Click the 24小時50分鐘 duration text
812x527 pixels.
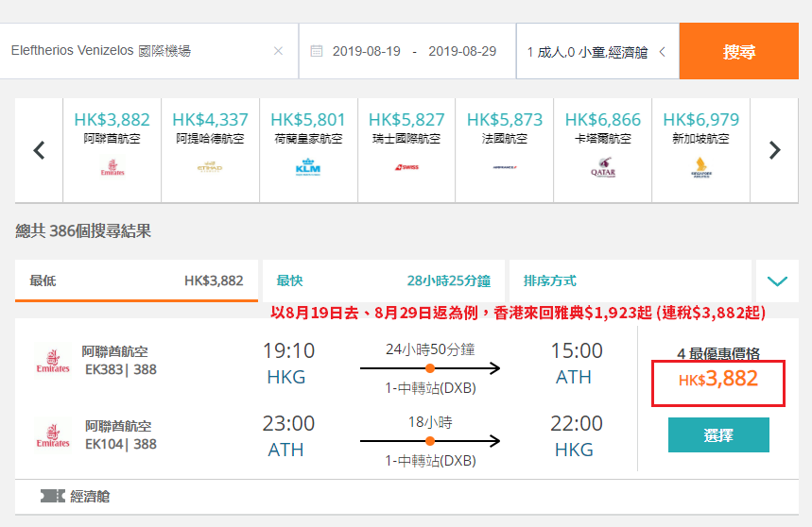pos(430,349)
